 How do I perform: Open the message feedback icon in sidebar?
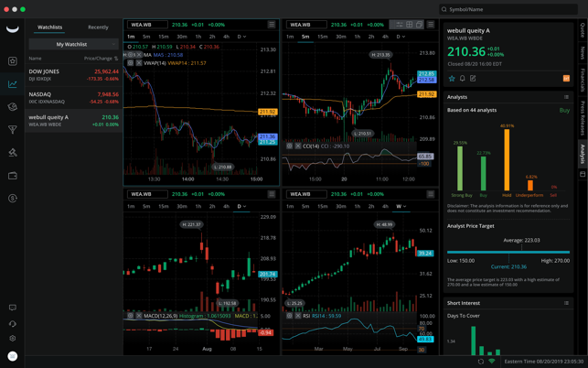point(13,308)
